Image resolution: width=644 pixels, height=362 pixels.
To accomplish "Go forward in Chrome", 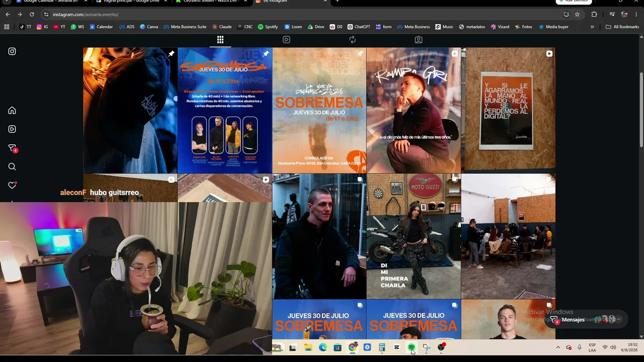I will (x=20, y=15).
